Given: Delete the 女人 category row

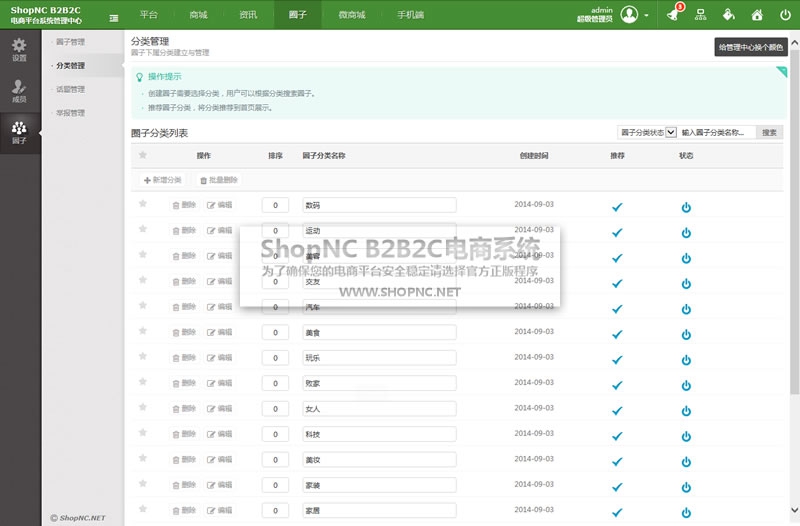Looking at the screenshot, I should coord(184,409).
